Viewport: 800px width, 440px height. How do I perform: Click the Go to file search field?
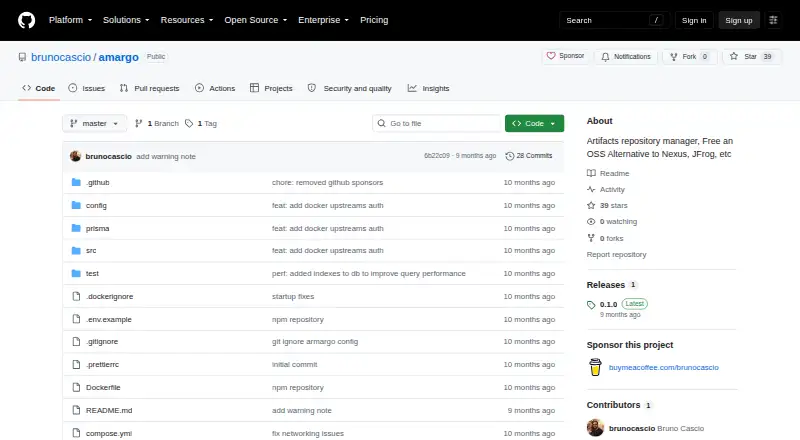tap(437, 124)
